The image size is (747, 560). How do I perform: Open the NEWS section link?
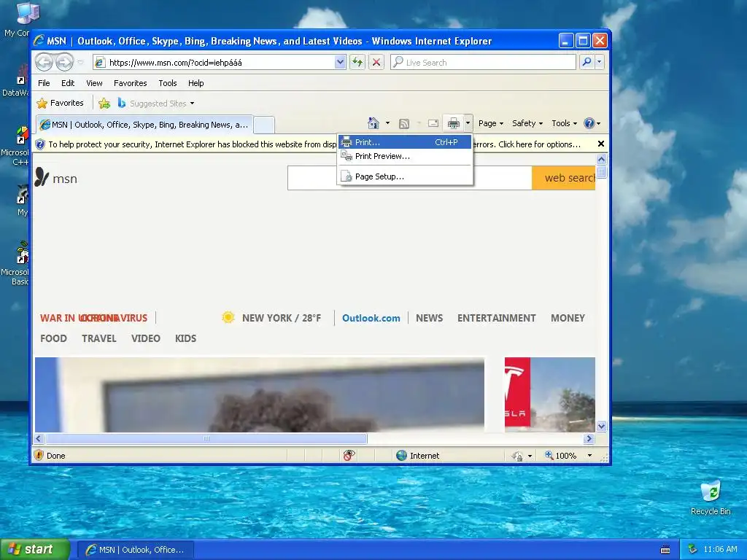point(429,318)
